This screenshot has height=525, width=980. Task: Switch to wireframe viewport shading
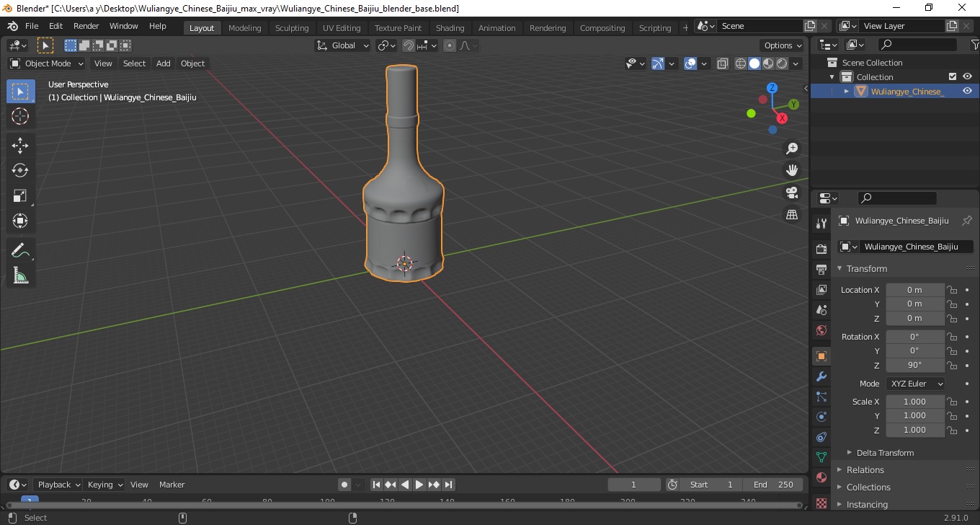(741, 63)
